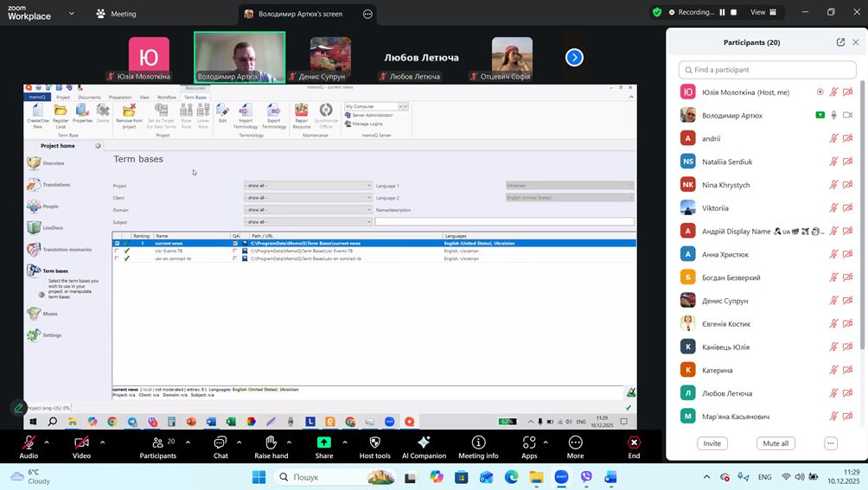Unmute microphone with the Audio button
This screenshot has height=490, width=868.
[29, 442]
